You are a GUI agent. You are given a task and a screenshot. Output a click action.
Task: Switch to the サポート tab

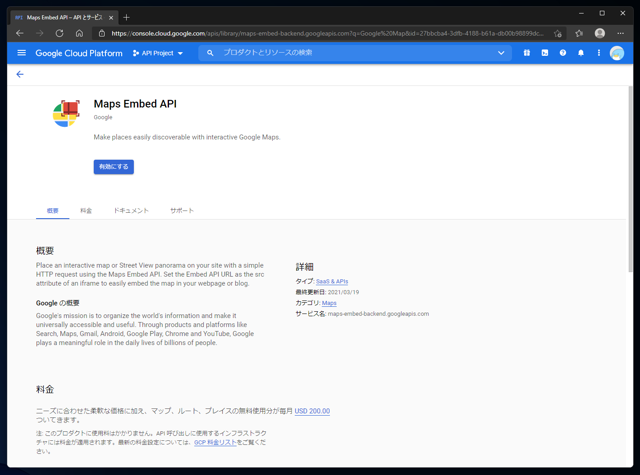182,211
